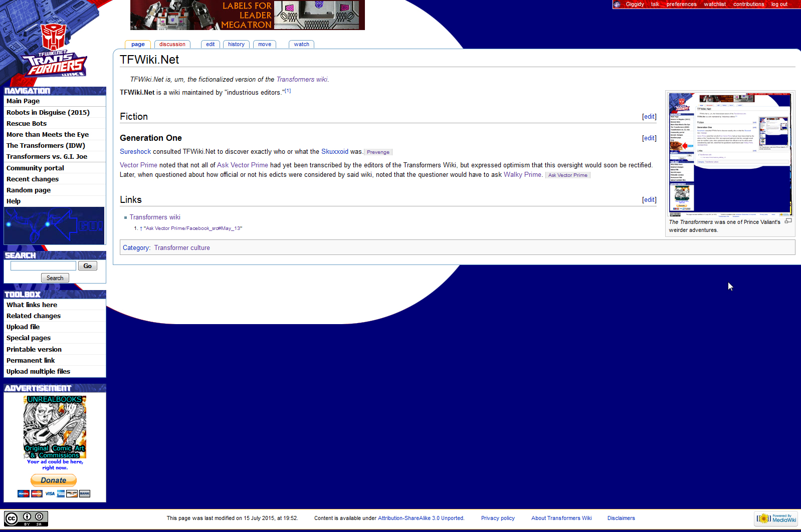Jump to footnote reference [1]
This screenshot has height=532, width=801.
pos(288,91)
